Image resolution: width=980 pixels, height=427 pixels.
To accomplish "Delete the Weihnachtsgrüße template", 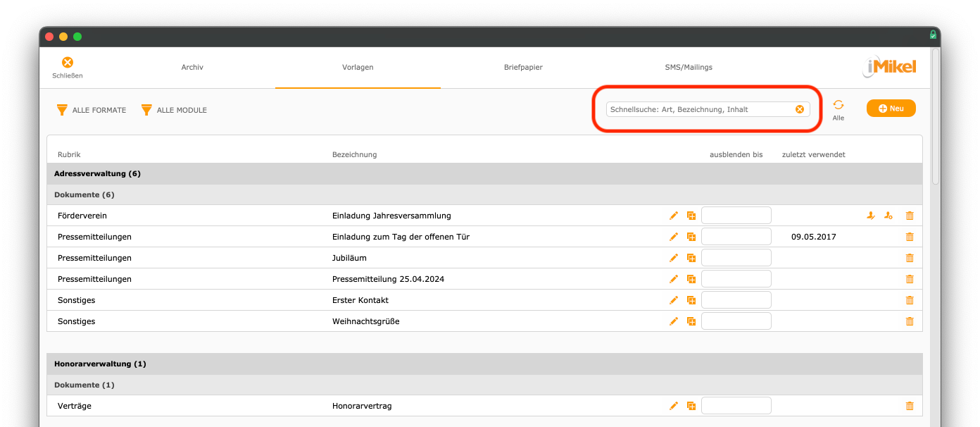I will pos(910,321).
